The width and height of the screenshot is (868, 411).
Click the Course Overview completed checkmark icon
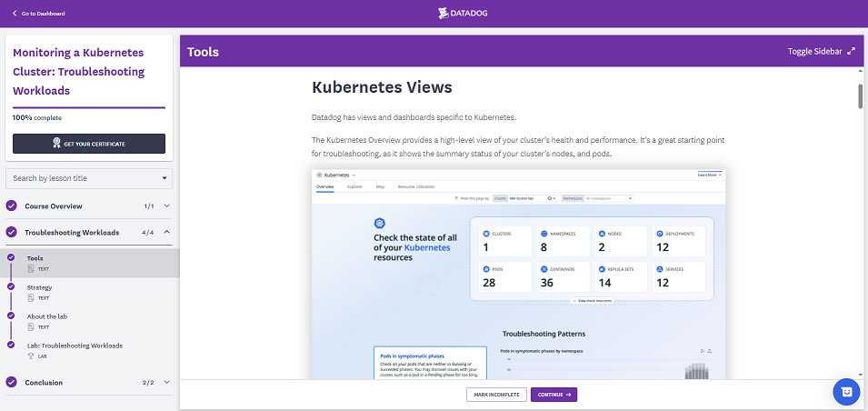click(11, 206)
